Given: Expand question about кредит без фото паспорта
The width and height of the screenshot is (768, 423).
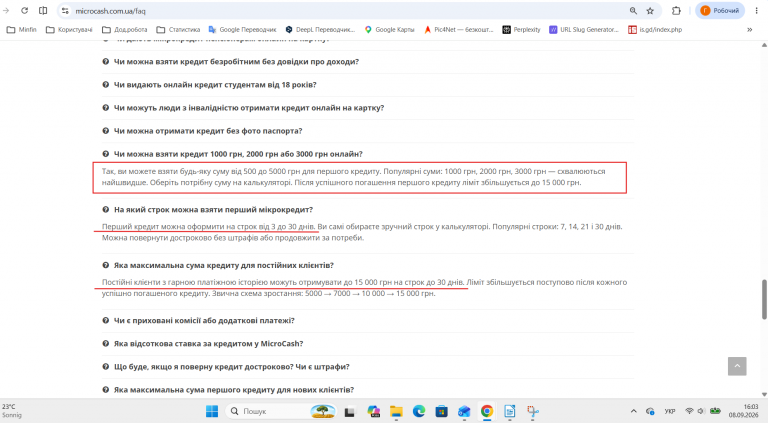Looking at the screenshot, I should point(208,131).
